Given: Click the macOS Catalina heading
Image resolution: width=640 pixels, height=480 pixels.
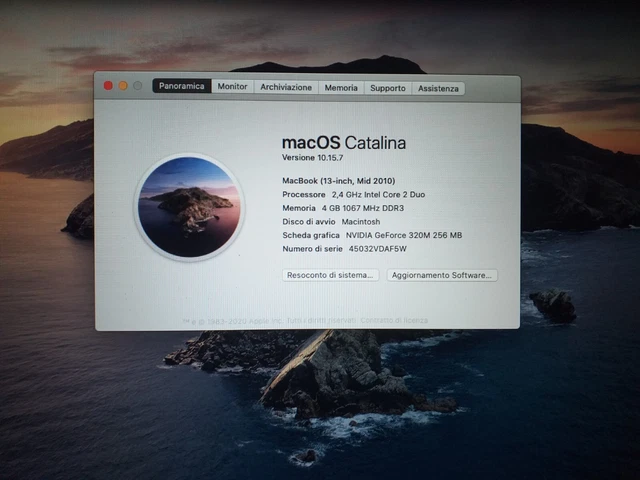Looking at the screenshot, I should tap(344, 143).
